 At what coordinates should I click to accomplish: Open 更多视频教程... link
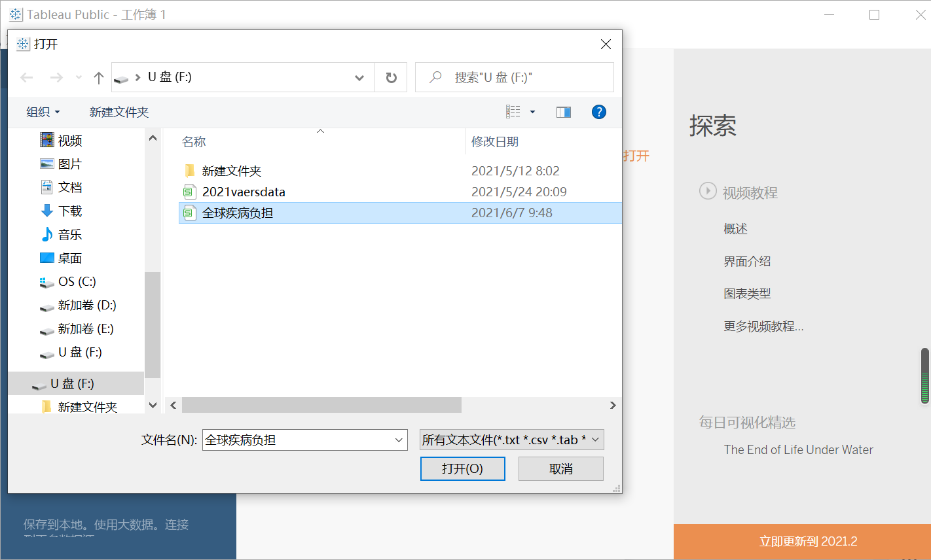763,326
